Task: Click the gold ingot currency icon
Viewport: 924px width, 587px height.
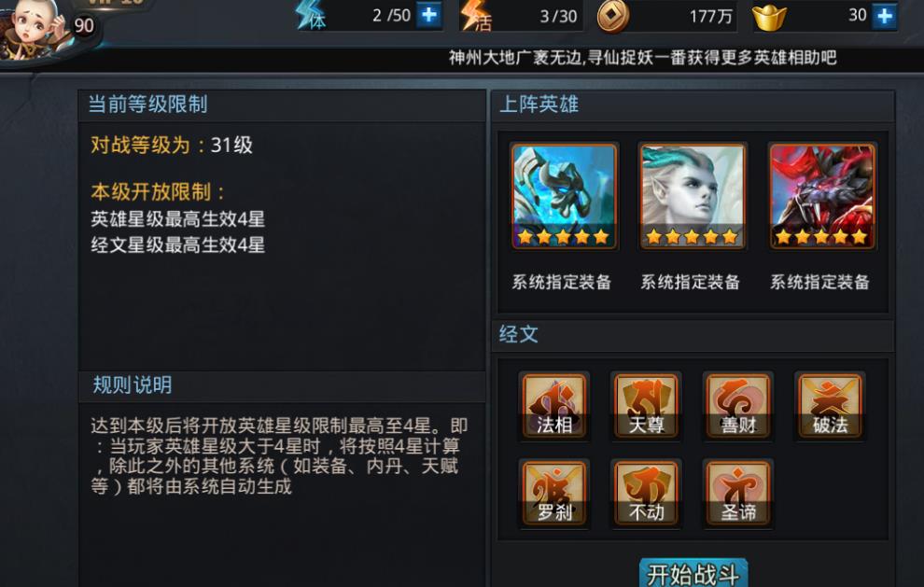Action: pyautogui.click(x=770, y=17)
